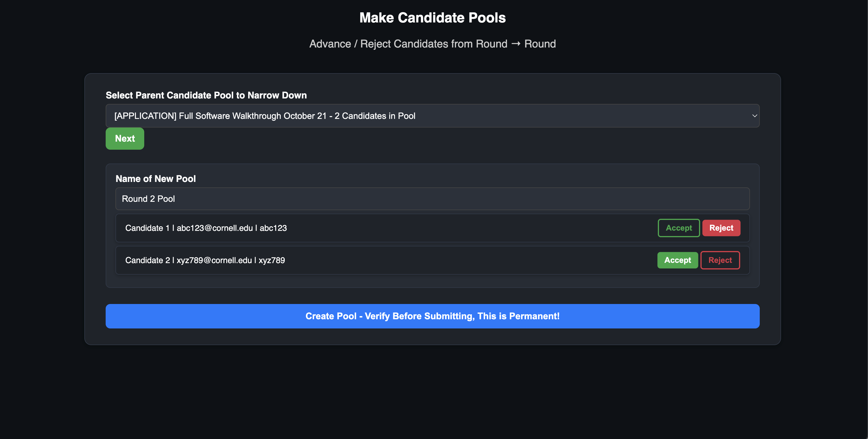Click the Round 2 Pool text

148,199
